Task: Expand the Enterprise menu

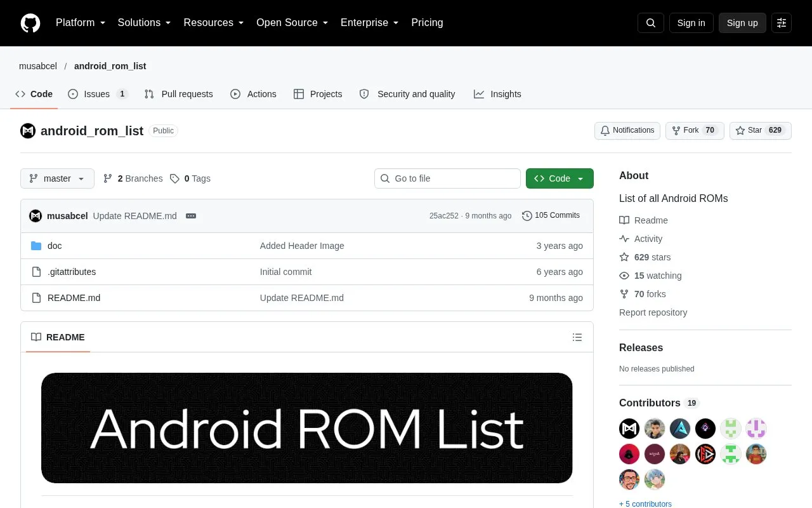Action: click(x=370, y=23)
